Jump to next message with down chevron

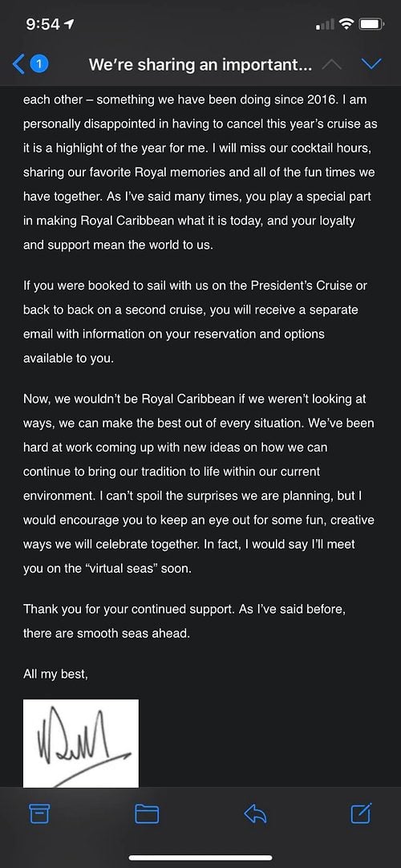point(371,64)
